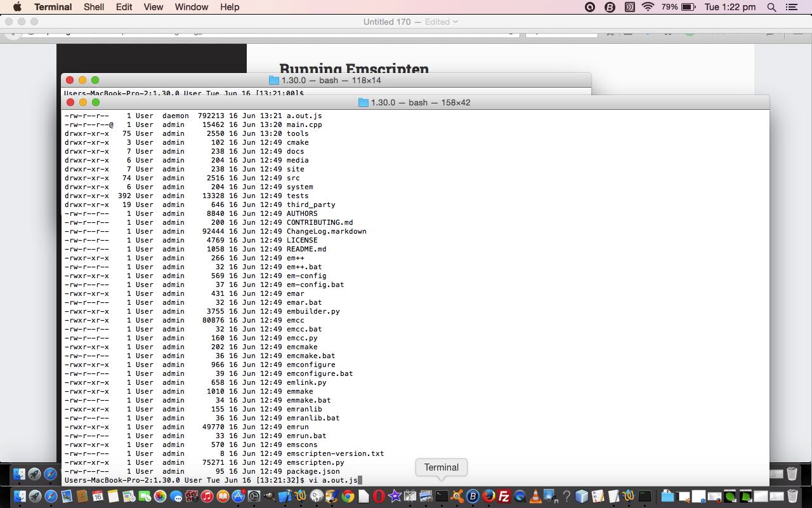The width and height of the screenshot is (812, 508).
Task: Open Spotlight search in menu bar
Action: [x=771, y=7]
